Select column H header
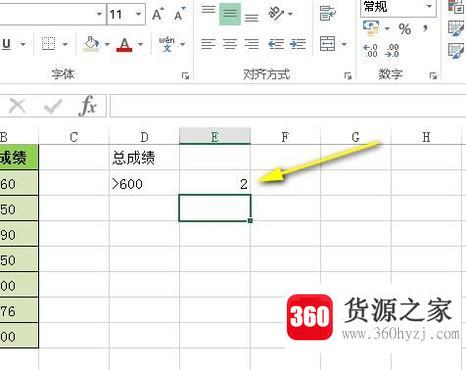466x370 pixels. point(426,137)
